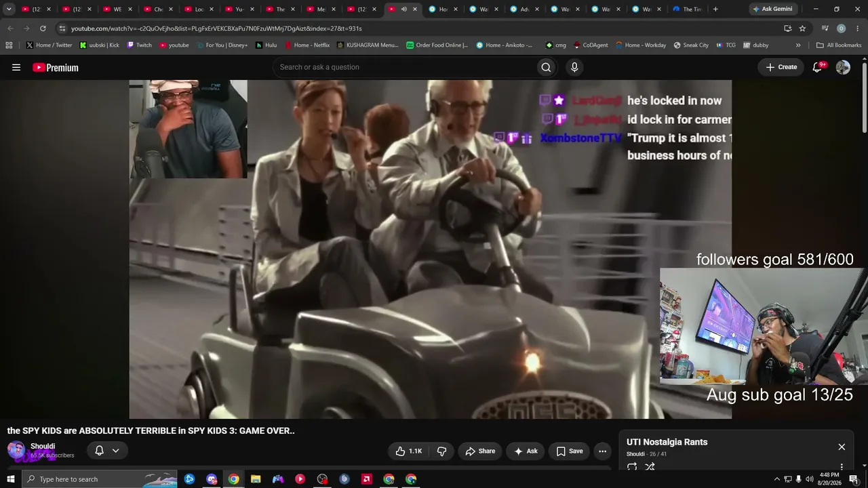The height and width of the screenshot is (488, 868).
Task: Close the UTI Nostalgia Rants playlist panel
Action: pos(842,447)
